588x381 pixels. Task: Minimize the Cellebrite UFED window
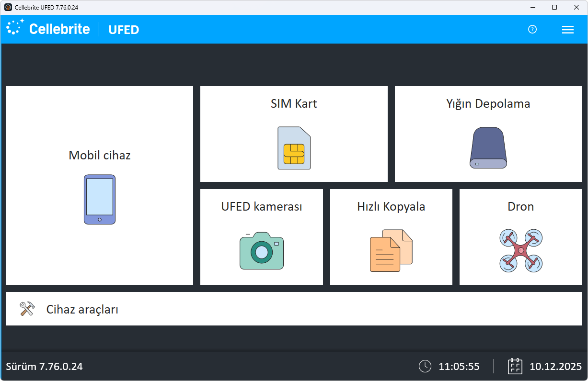532,7
